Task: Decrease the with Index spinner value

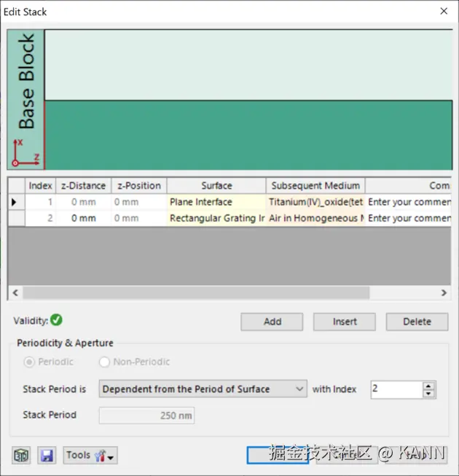Action: coord(428,394)
